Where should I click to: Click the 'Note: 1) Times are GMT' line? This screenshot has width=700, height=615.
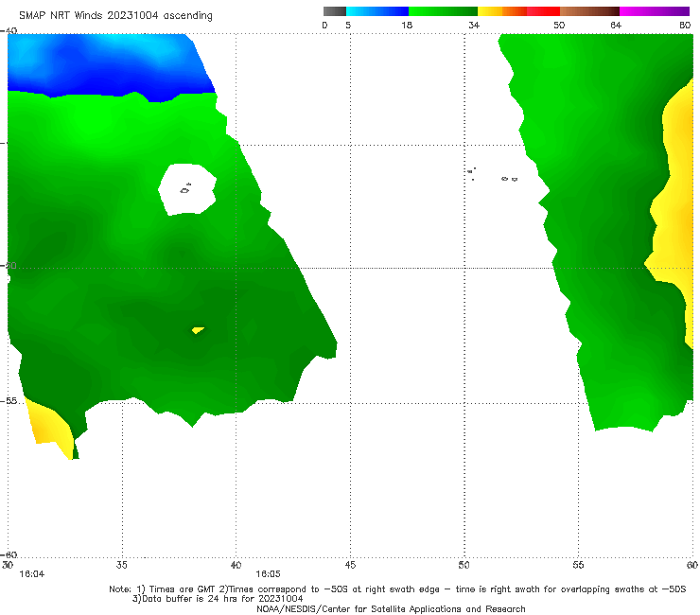397,589
